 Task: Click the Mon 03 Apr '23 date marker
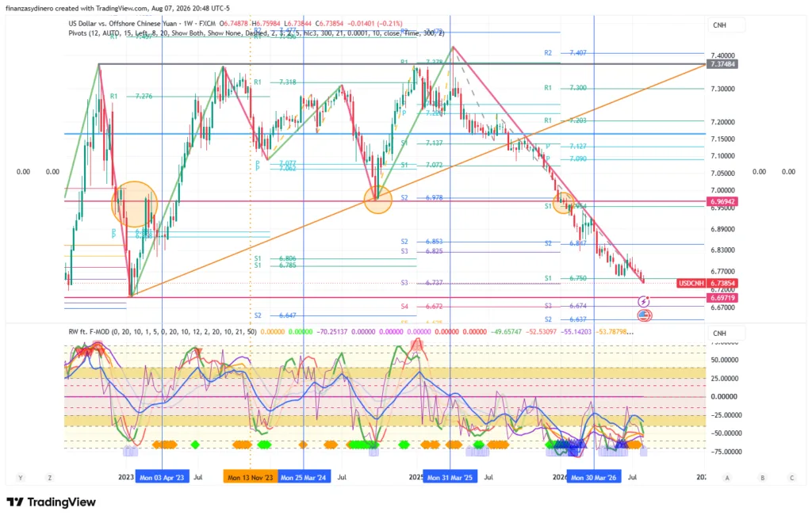(x=162, y=478)
